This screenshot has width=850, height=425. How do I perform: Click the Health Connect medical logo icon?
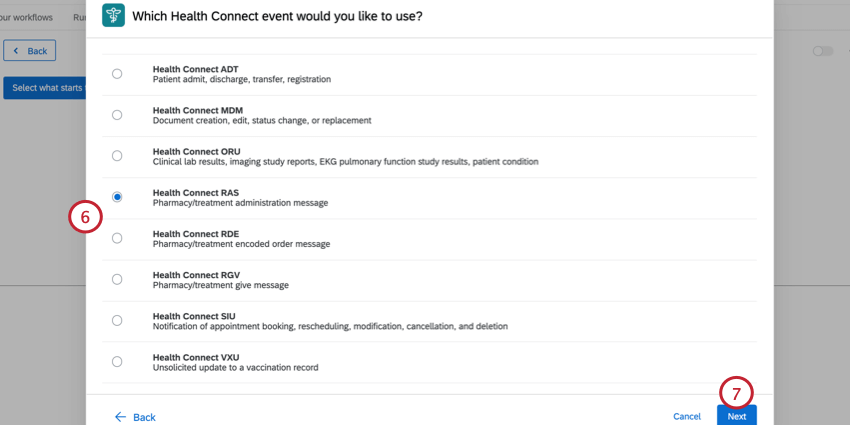113,15
